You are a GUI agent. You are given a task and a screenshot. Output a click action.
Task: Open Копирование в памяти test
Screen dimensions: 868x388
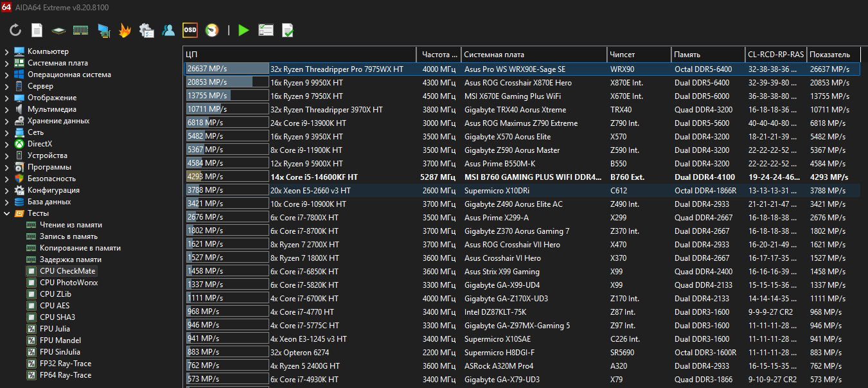(x=80, y=248)
